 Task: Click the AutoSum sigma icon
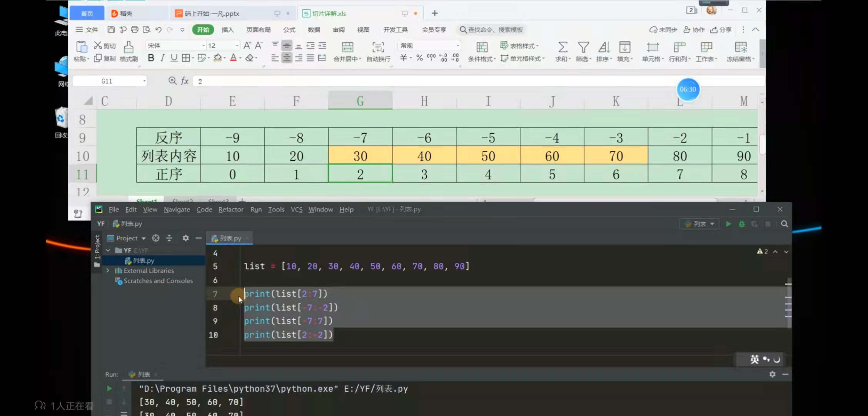(x=563, y=47)
